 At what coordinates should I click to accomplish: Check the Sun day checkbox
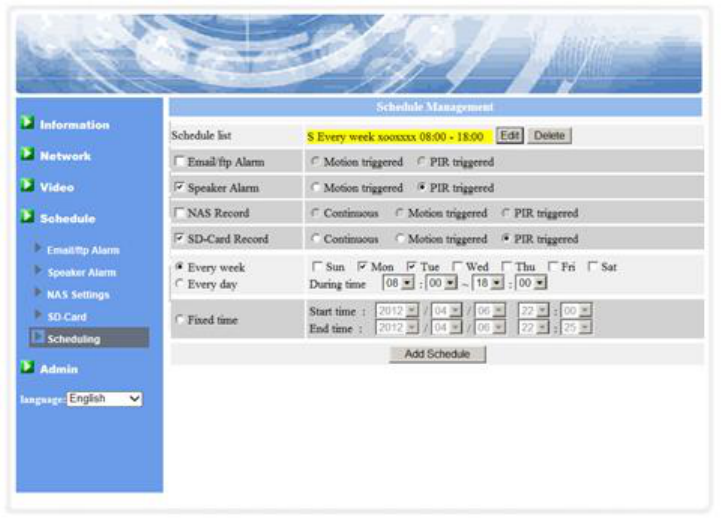(x=317, y=266)
